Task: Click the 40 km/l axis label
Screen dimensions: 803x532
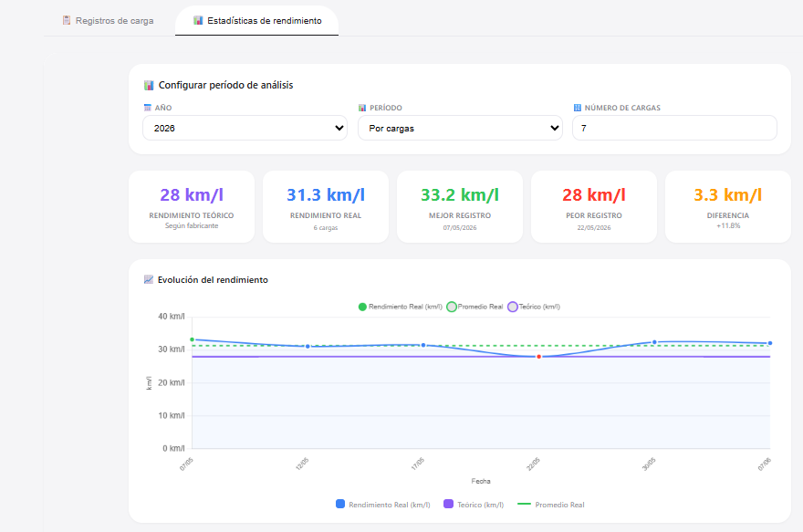Action: [171, 317]
